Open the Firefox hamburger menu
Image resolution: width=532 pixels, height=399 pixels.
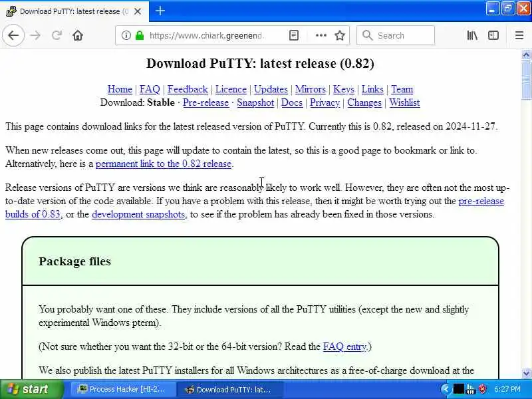(519, 35)
